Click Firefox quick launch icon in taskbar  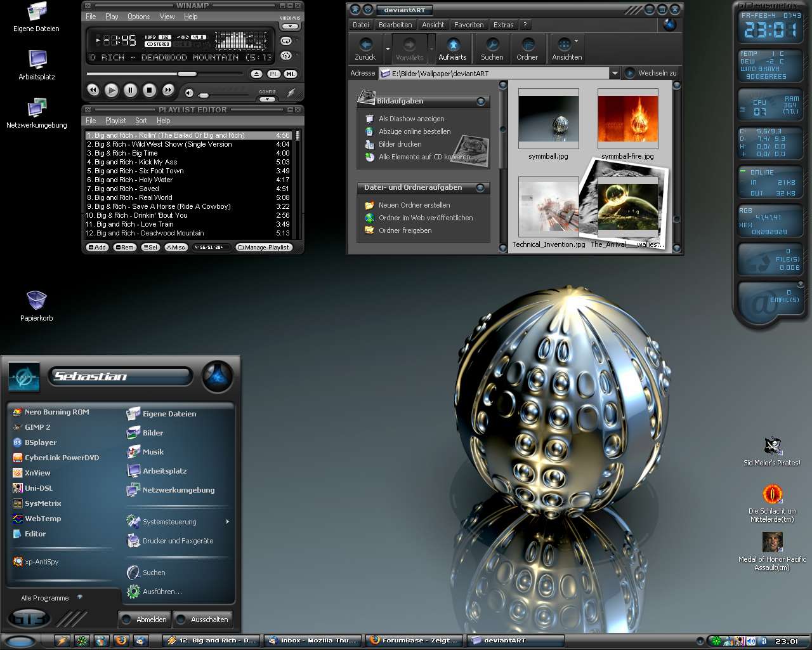pyautogui.click(x=121, y=640)
